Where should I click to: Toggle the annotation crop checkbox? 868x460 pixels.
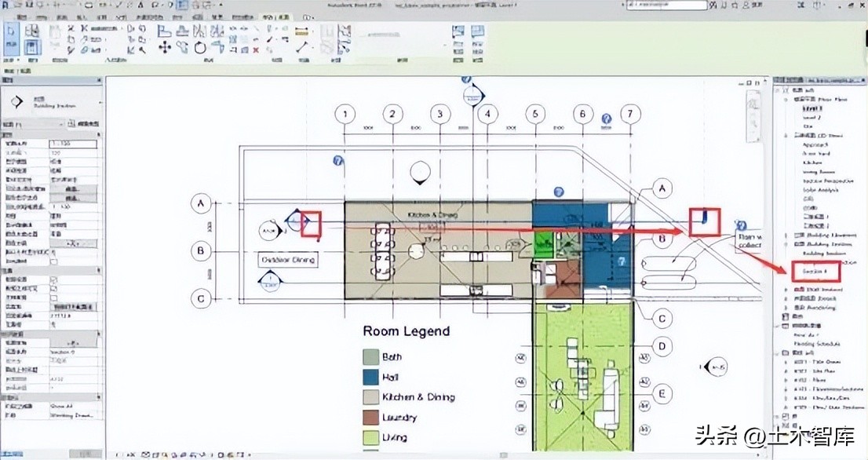coord(53,298)
